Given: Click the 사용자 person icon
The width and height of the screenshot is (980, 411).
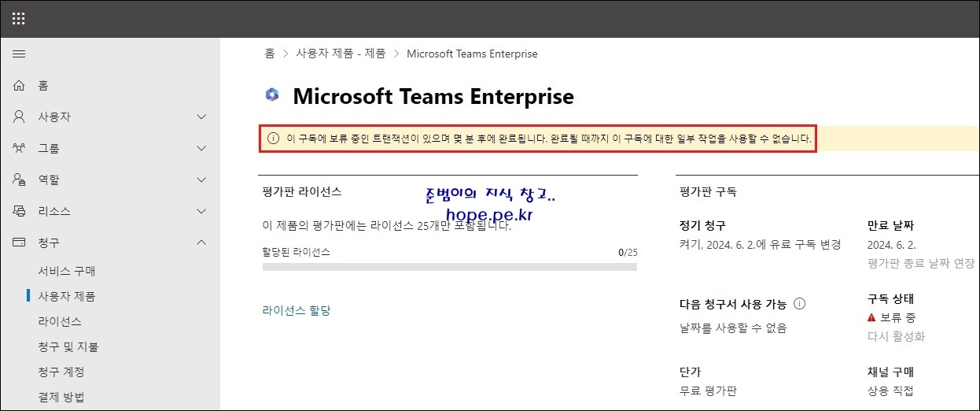Looking at the screenshot, I should click(19, 117).
